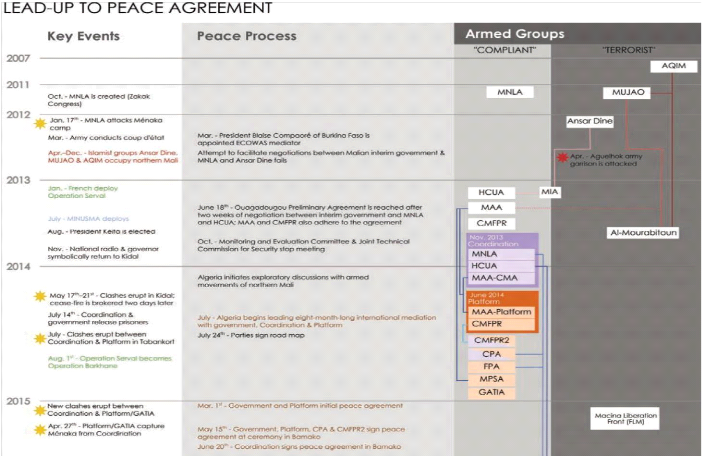Viewport: 717px width, 456px height.
Task: Click "Oct. - MNLA is created" event text
Action: (x=99, y=100)
